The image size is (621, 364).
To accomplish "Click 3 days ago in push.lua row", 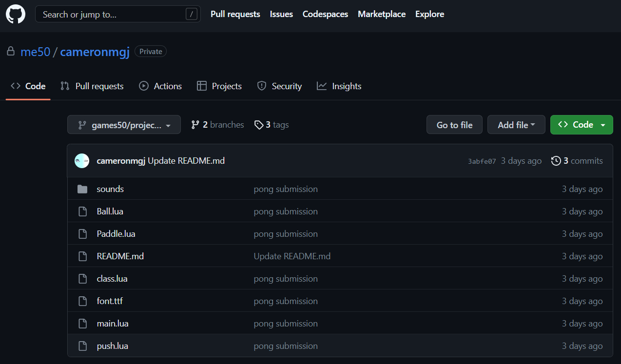I will [582, 346].
